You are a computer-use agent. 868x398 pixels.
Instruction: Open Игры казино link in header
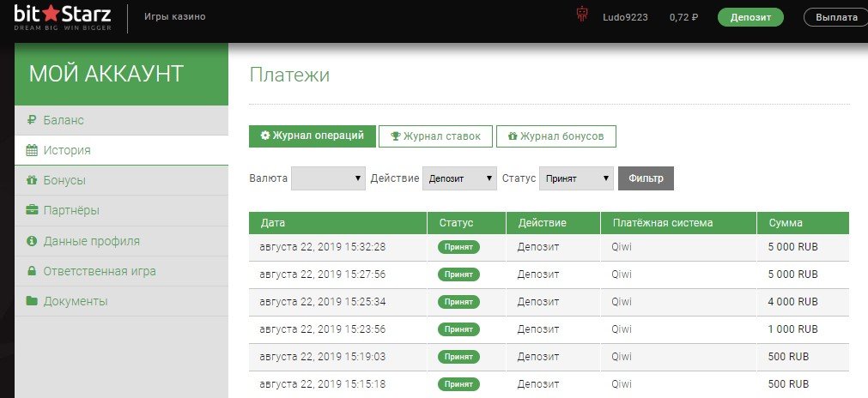pos(174,17)
